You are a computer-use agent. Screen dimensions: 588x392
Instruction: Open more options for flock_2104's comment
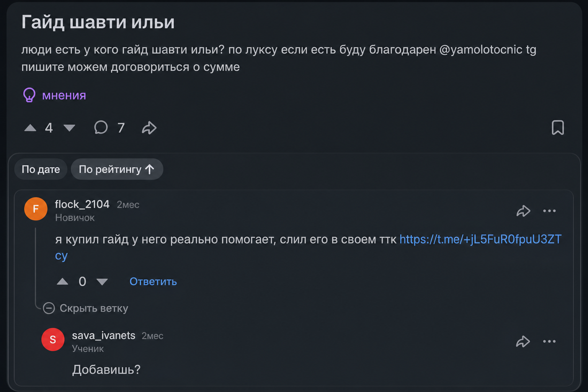(549, 211)
